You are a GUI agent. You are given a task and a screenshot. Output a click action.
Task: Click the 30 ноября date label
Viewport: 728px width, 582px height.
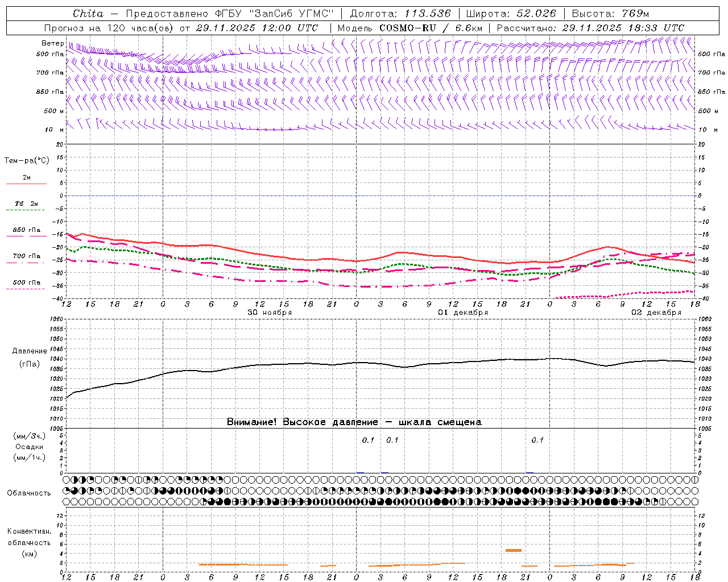click(270, 313)
